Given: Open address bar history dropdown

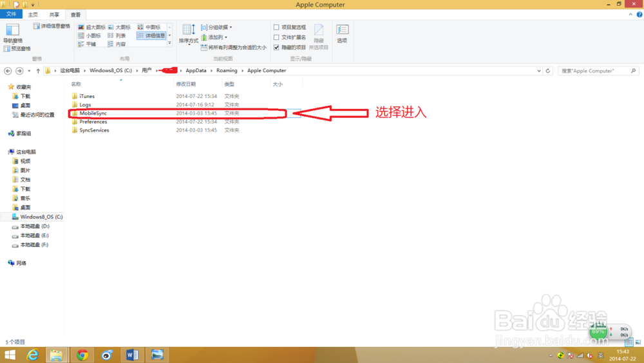Looking at the screenshot, I should coord(539,71).
